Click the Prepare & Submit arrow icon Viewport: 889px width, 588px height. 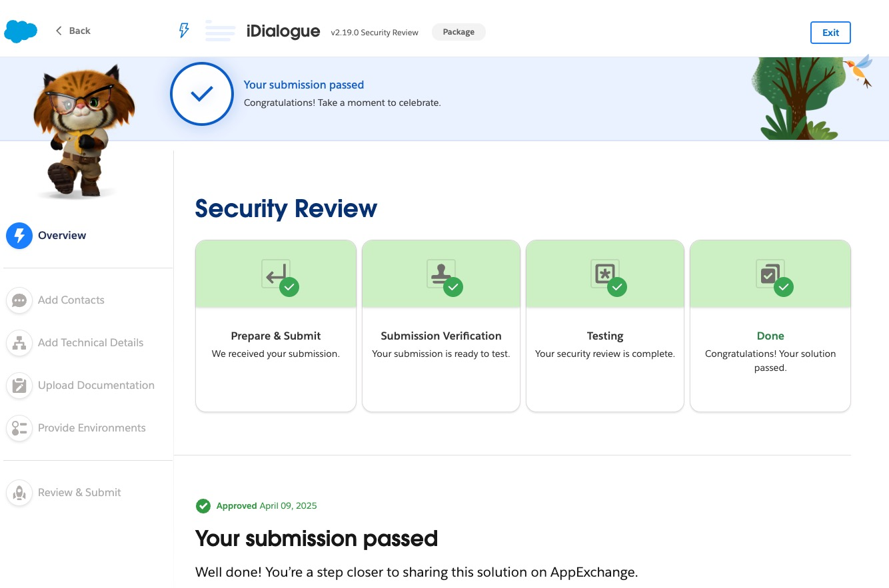click(275, 274)
